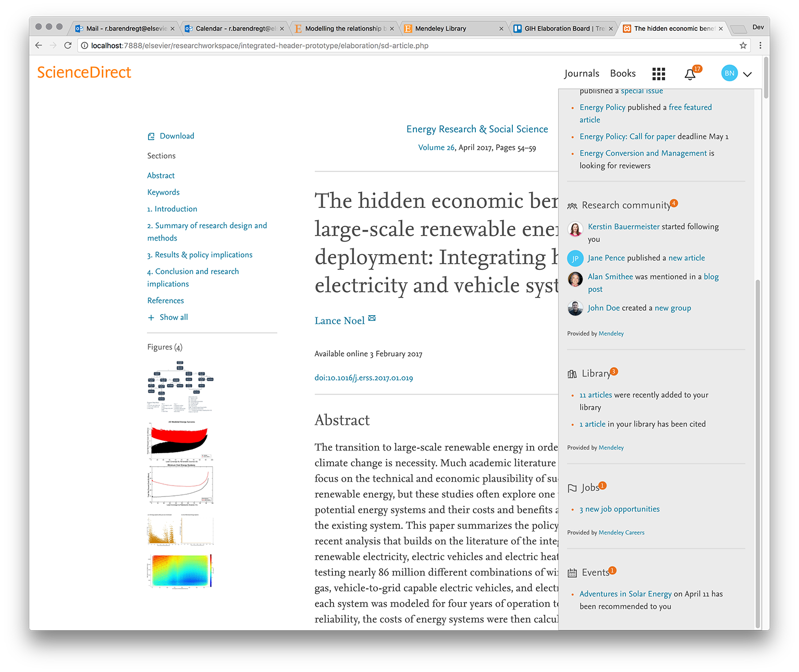
Task: Click the page vertical scrollbar
Action: pyautogui.click(x=766, y=78)
